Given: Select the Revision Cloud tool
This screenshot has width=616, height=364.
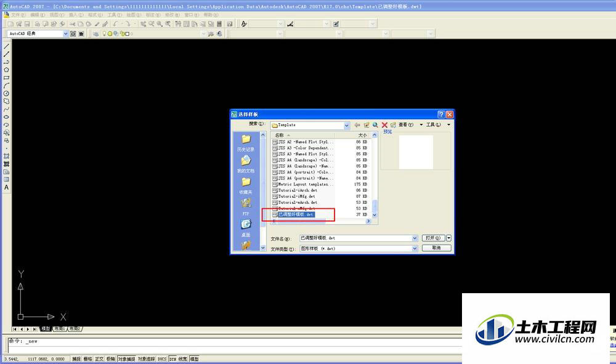Looking at the screenshot, I should (x=6, y=101).
